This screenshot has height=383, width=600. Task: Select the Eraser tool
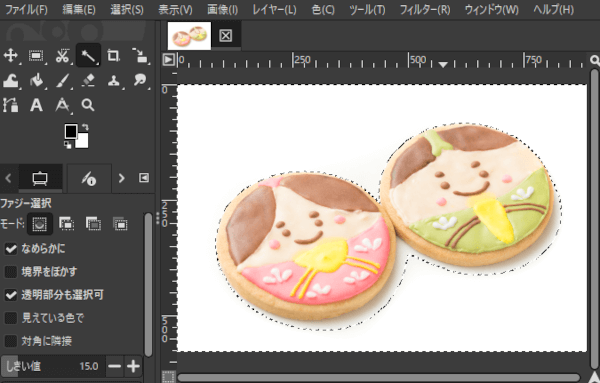point(88,81)
